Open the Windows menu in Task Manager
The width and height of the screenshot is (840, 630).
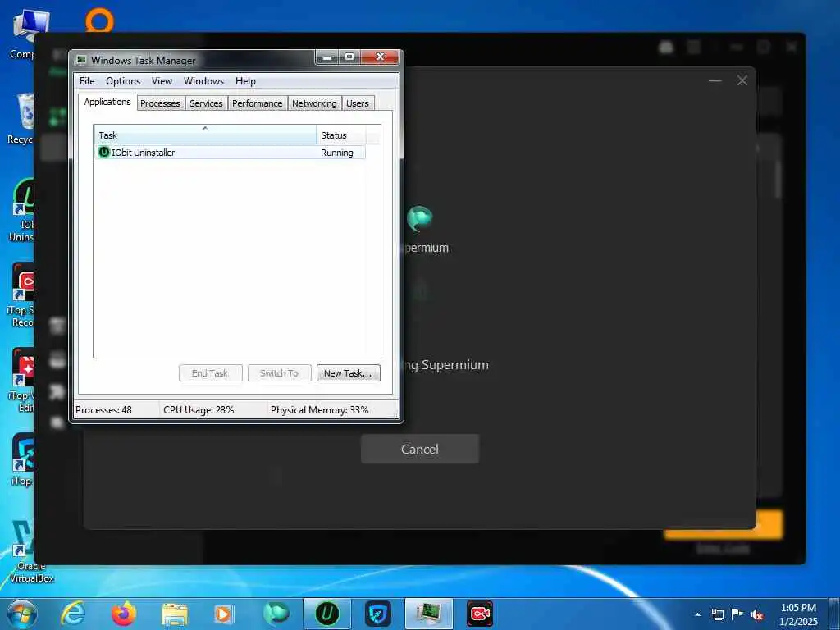tap(203, 81)
